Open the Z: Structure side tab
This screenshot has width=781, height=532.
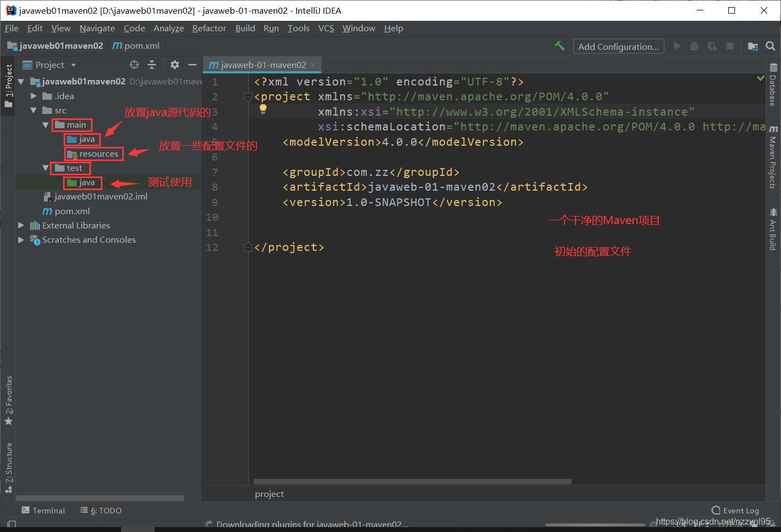[x=8, y=467]
